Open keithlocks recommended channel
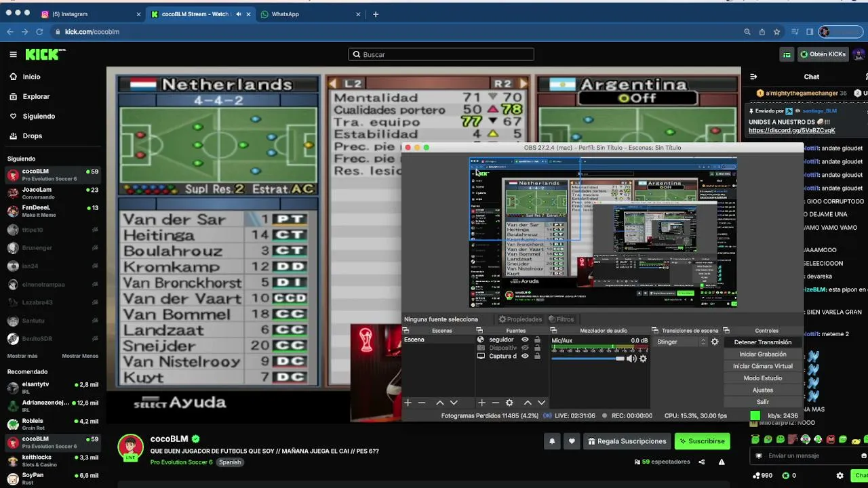 pos(53,461)
